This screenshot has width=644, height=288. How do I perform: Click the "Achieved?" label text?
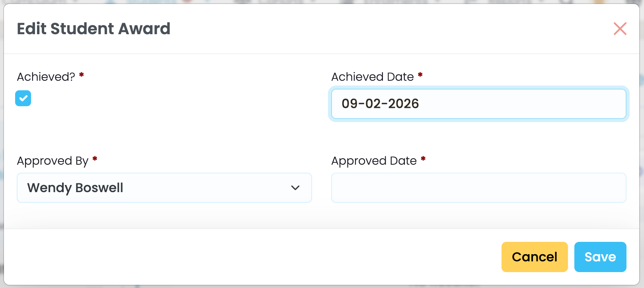[46, 77]
